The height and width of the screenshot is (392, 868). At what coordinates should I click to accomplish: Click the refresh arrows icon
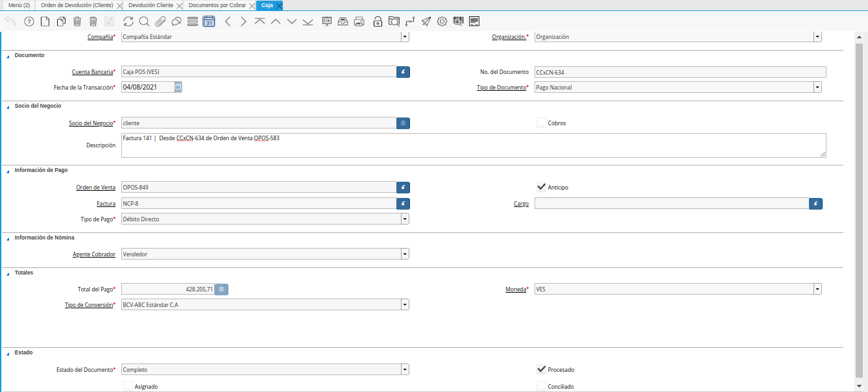pos(128,21)
